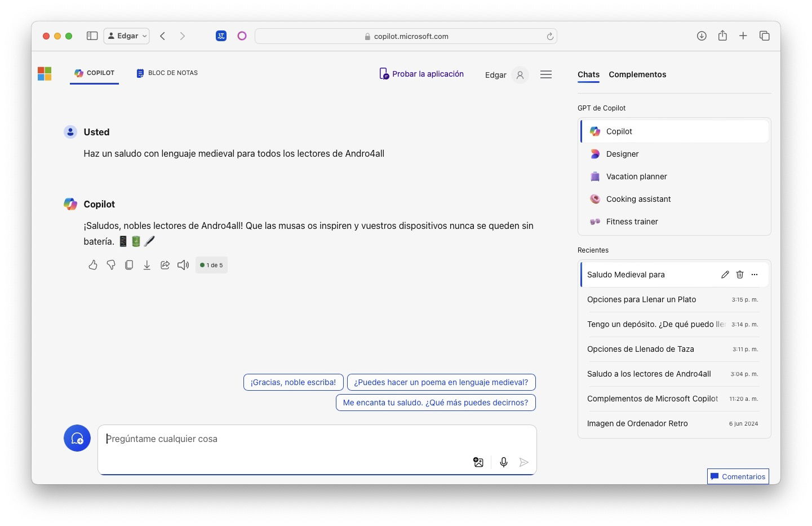This screenshot has width=812, height=526.
Task: Open Safari downloads
Action: (x=702, y=36)
